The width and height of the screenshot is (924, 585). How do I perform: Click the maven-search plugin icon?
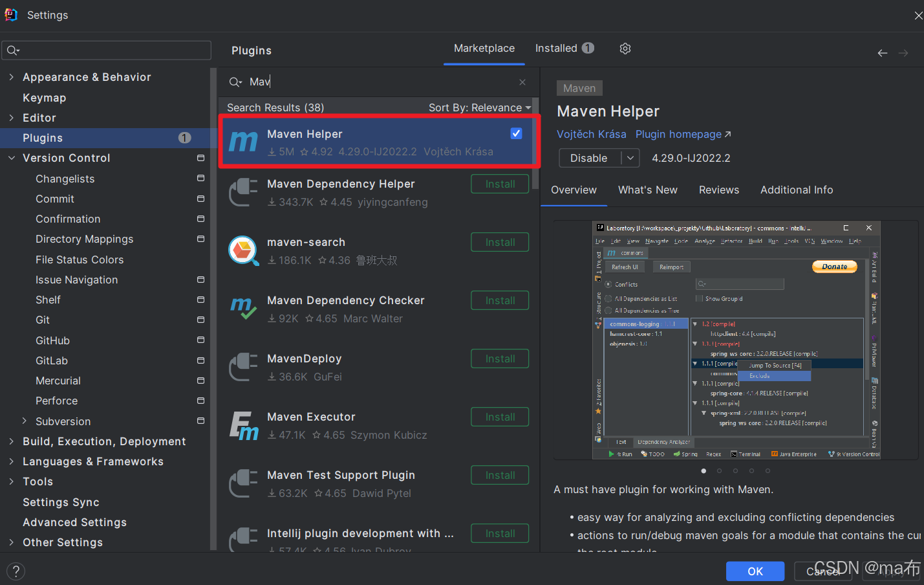[244, 250]
